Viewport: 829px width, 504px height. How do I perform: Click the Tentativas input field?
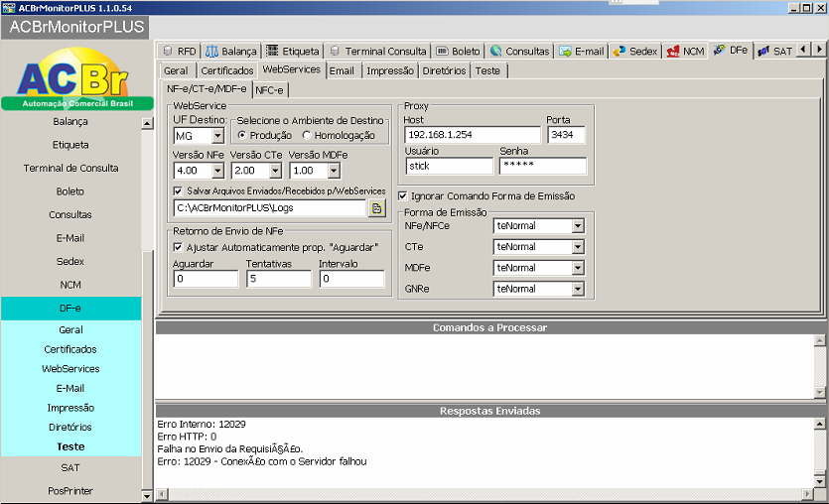[x=279, y=279]
